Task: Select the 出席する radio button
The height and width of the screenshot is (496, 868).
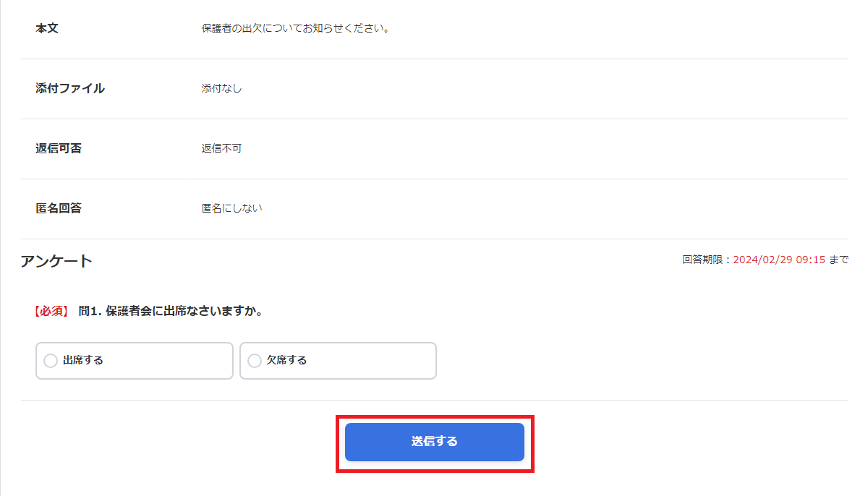Action: coord(51,361)
